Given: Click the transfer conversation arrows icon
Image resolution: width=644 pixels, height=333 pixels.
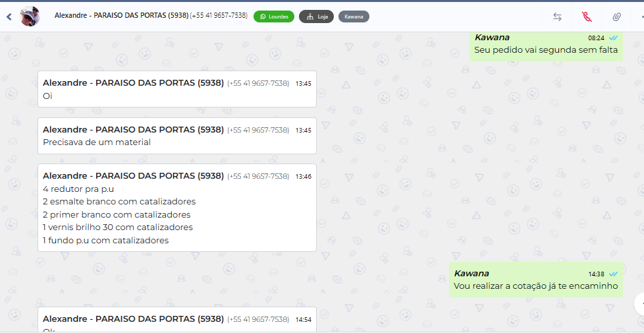Looking at the screenshot, I should [x=557, y=16].
